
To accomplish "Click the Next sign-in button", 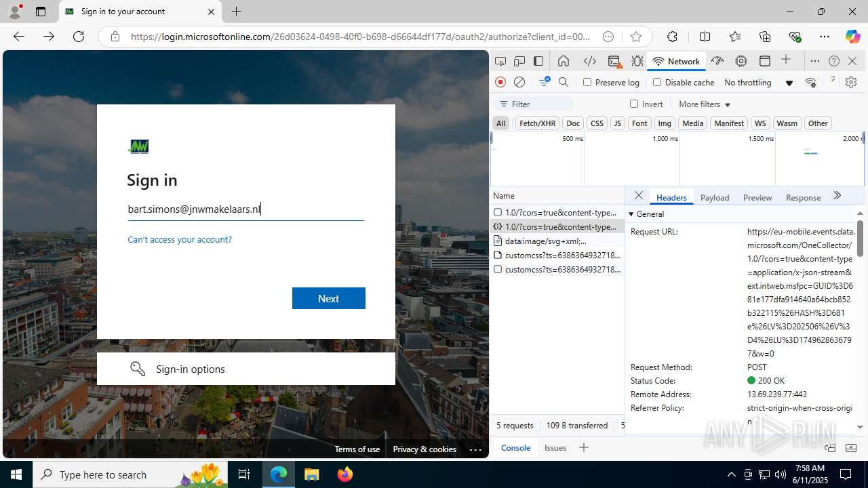I will [329, 298].
